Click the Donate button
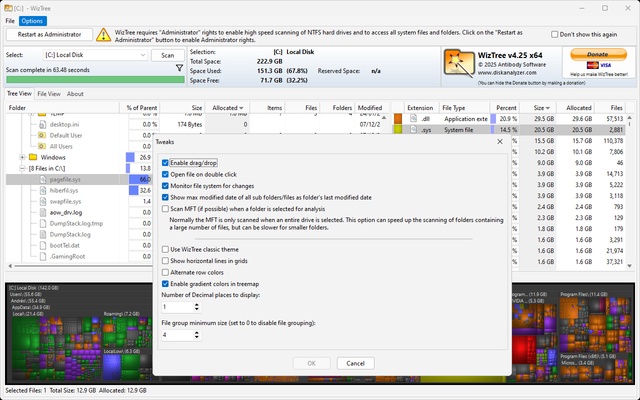Screen dimensions: 640x400 pyautogui.click(x=598, y=54)
